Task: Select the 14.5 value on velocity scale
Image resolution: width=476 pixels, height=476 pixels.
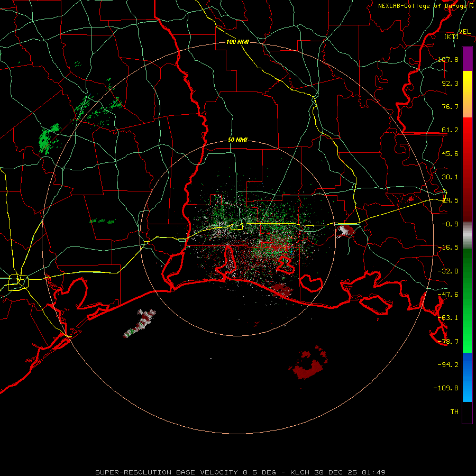Action: point(450,200)
